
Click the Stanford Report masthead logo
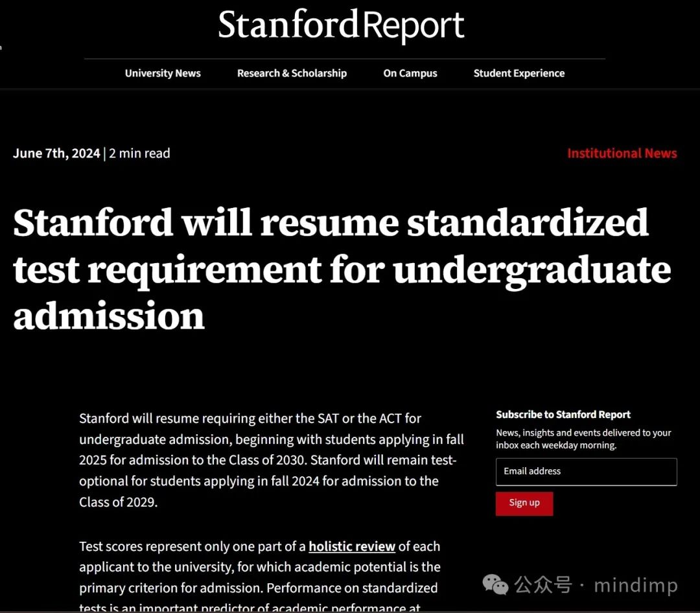coord(341,25)
